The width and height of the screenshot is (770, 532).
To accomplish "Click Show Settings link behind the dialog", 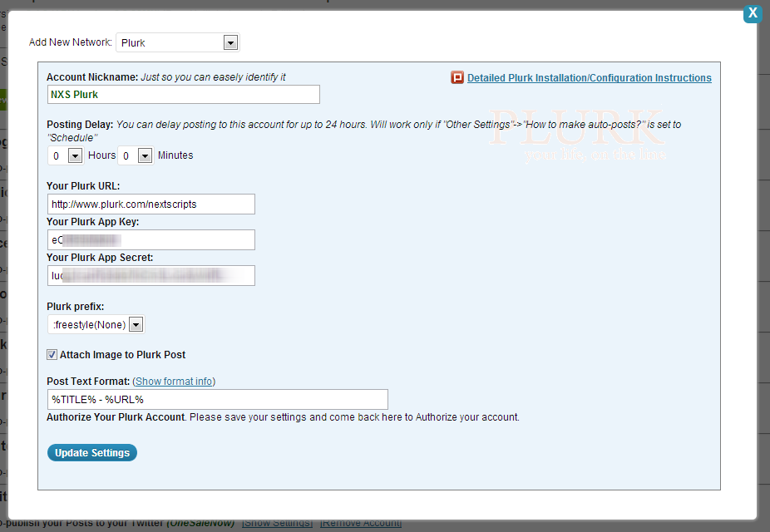I will click(278, 524).
